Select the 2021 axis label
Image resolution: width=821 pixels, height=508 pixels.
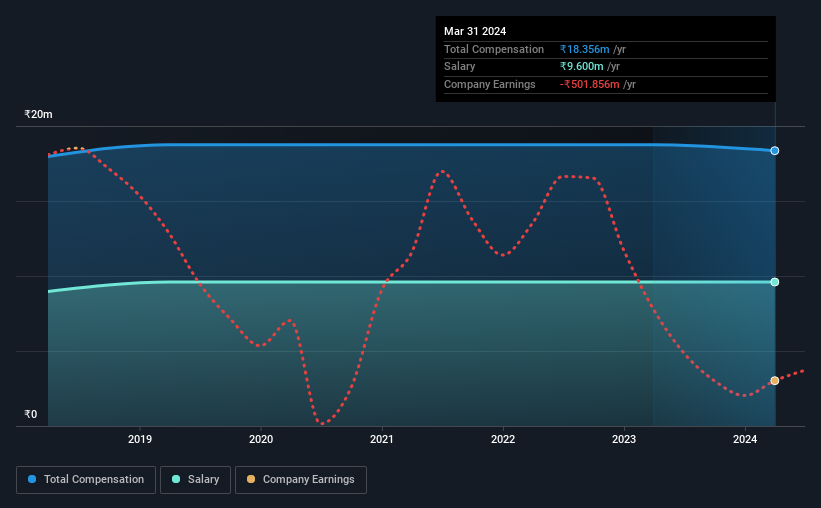tap(382, 439)
